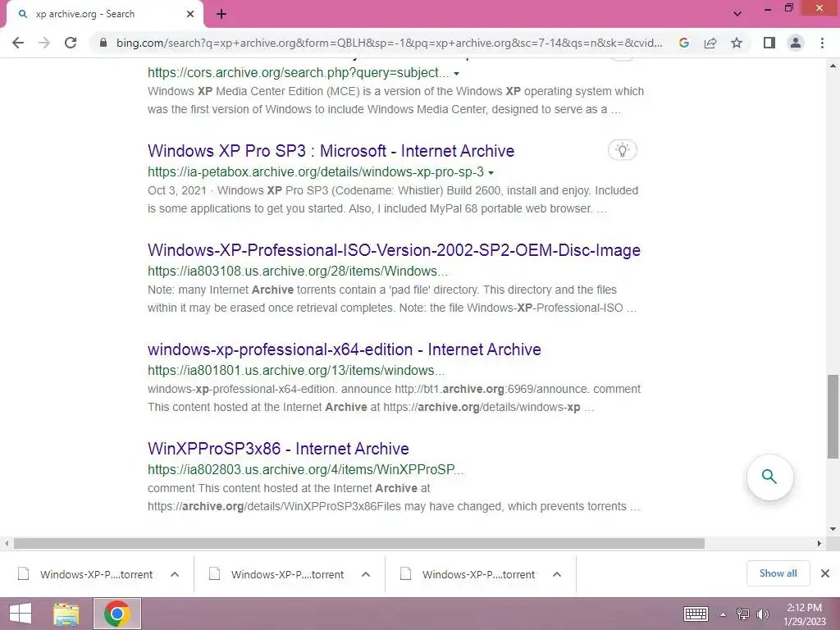The width and height of the screenshot is (840, 630).
Task: Expand options for third torrent download
Action: (557, 574)
